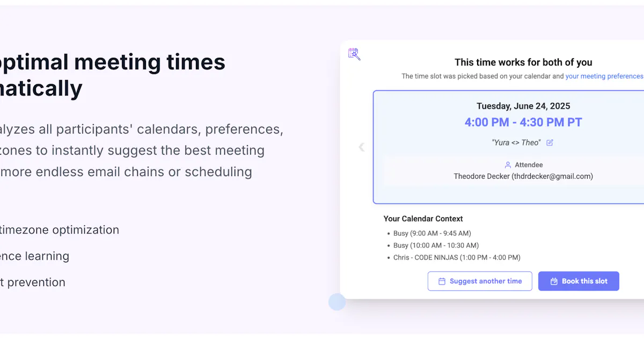Click Busy 10:00 AM - 10:30 AM entry
This screenshot has height=338, width=644.
coord(436,245)
